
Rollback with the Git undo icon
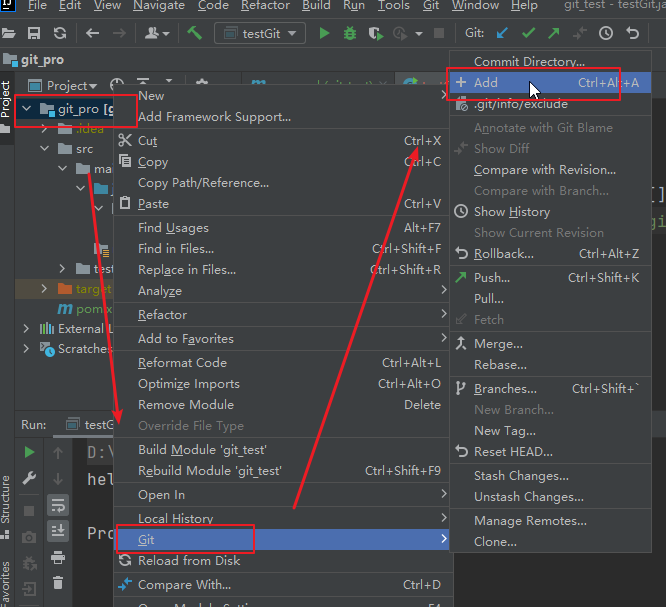point(632,33)
